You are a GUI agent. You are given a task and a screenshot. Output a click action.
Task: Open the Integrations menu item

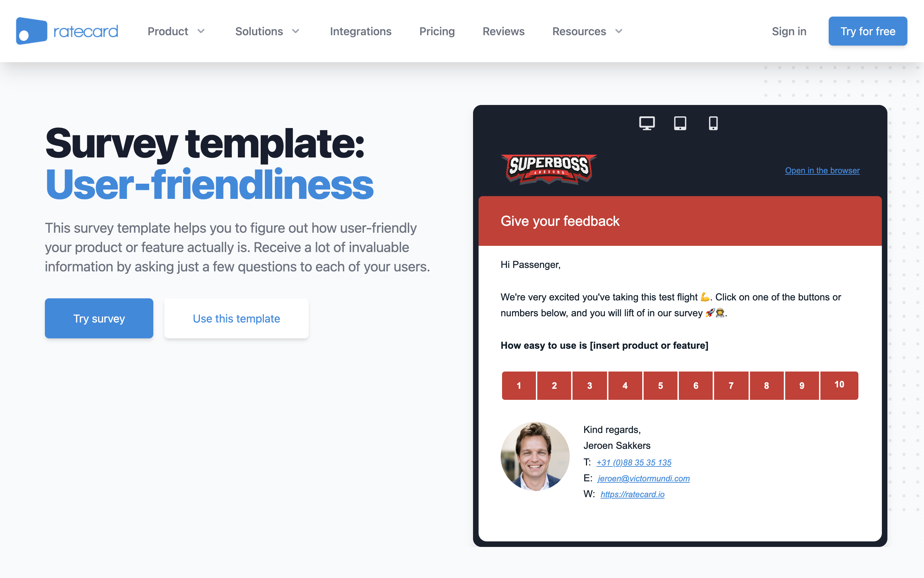click(x=361, y=31)
